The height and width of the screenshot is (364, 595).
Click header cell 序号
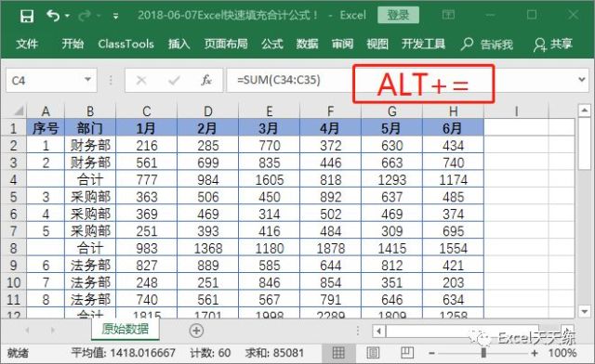(46, 128)
